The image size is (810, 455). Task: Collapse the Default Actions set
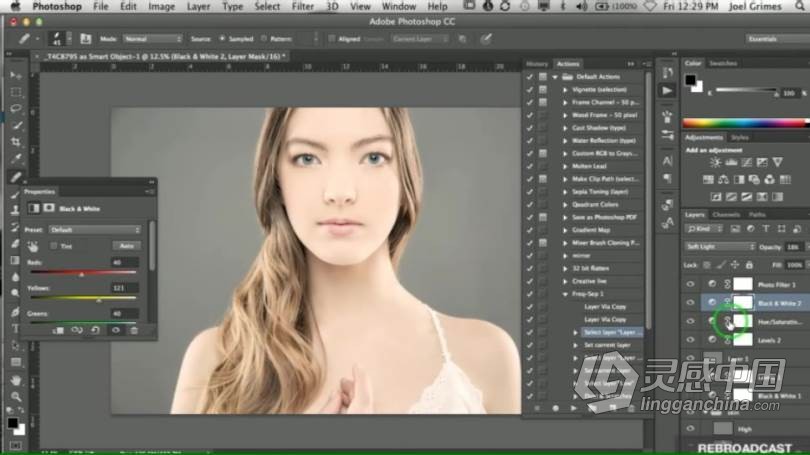click(x=555, y=77)
